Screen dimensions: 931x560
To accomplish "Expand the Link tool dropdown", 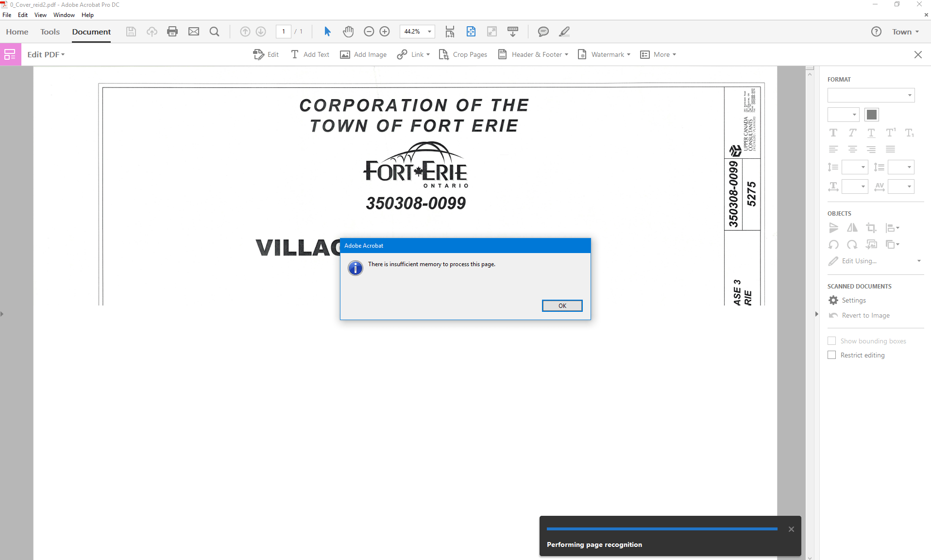I will click(413, 54).
